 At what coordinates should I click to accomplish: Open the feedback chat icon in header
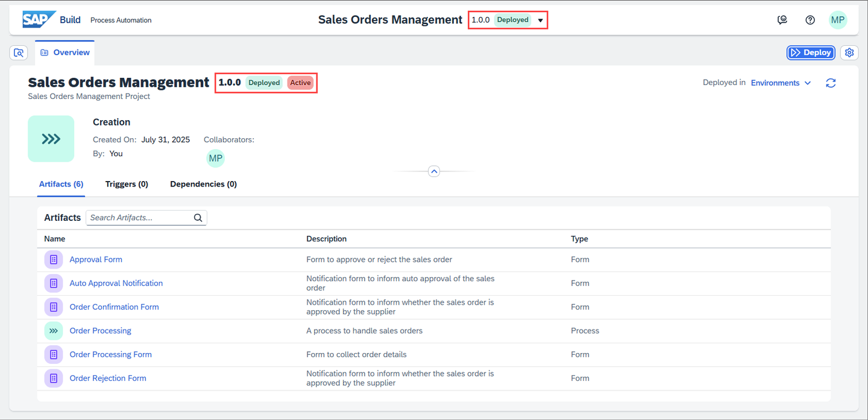coord(782,20)
